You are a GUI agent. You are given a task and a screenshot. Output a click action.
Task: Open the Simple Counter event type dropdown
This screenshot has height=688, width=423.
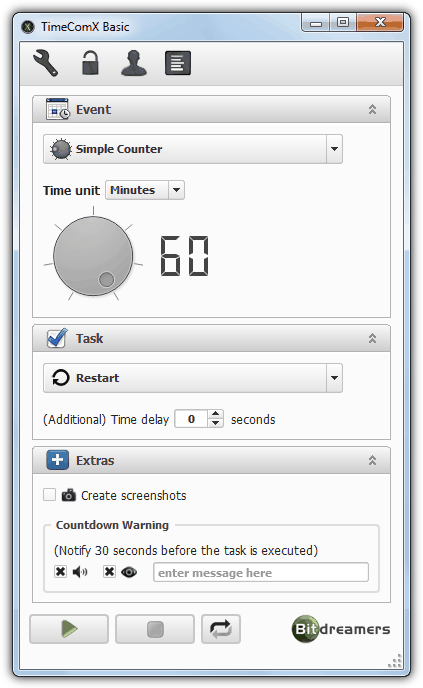tap(193, 149)
